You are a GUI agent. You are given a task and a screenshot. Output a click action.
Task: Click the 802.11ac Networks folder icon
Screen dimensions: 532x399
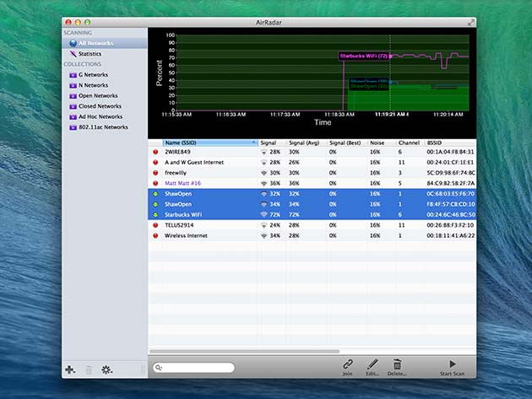click(73, 127)
